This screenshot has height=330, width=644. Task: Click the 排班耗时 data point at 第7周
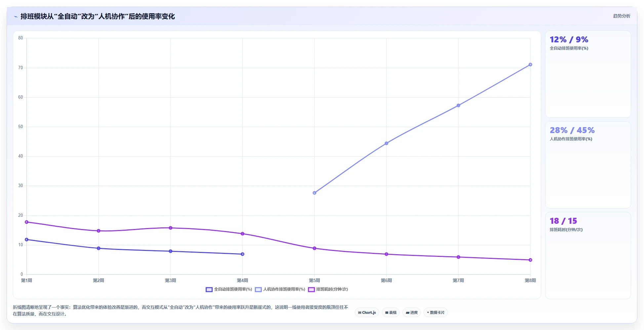[x=458, y=257]
